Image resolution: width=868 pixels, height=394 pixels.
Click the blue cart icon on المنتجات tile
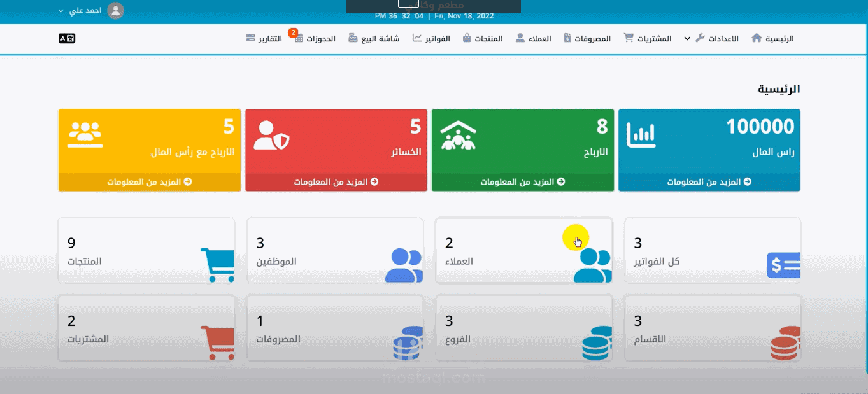pos(218,265)
